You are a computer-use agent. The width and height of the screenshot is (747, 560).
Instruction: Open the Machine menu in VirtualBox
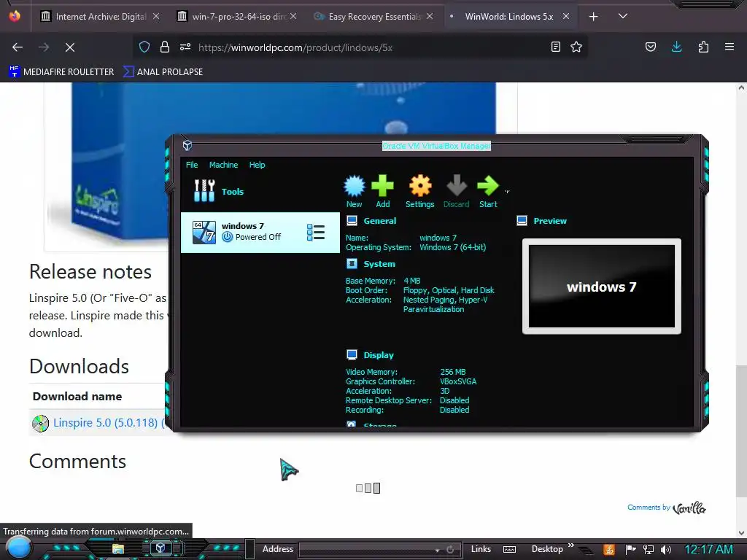(223, 165)
